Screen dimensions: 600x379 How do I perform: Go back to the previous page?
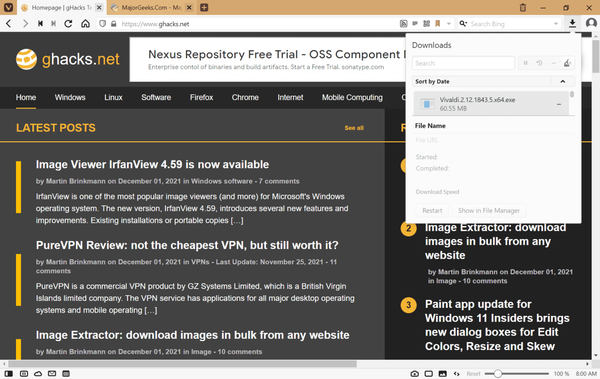click(x=9, y=24)
